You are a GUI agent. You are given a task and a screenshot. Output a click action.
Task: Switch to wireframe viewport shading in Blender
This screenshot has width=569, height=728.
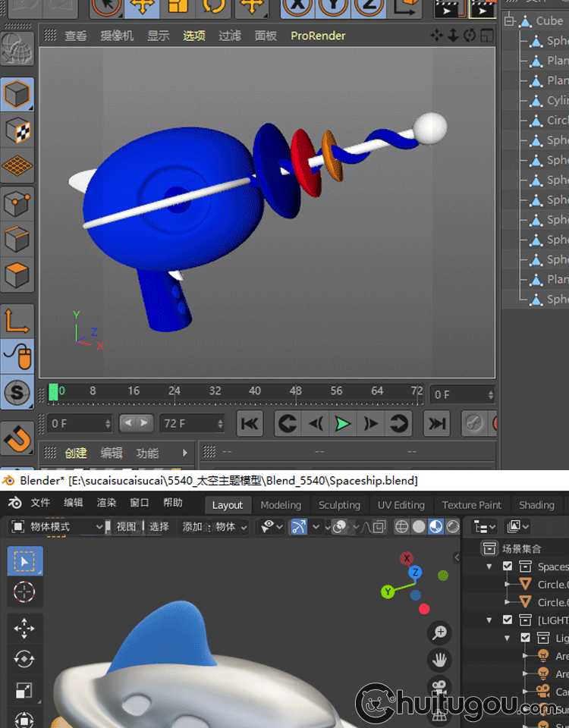402,527
